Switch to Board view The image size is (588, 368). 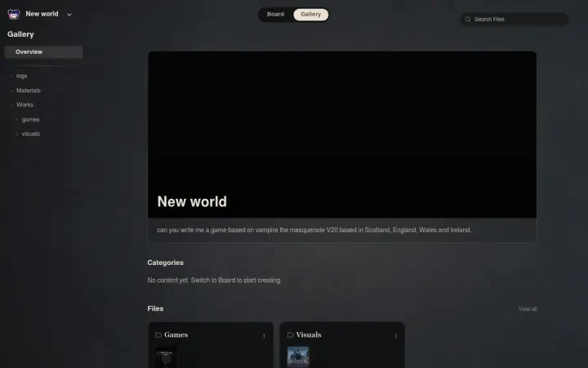click(x=275, y=14)
